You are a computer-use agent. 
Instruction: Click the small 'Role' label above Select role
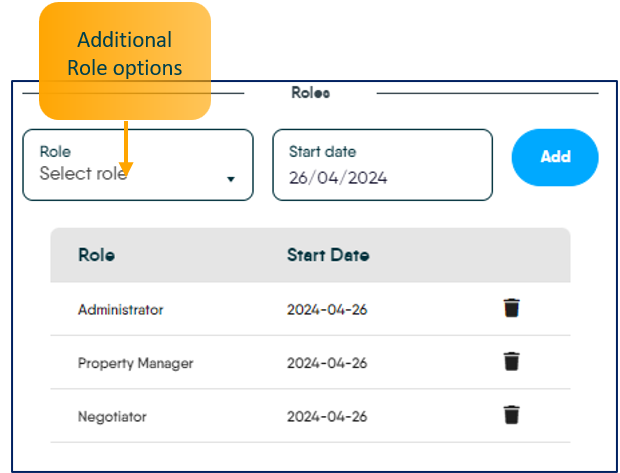[x=55, y=152]
